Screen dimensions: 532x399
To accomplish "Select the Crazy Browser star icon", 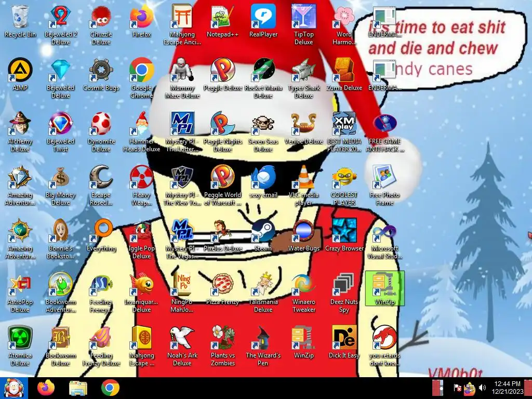I will tap(344, 235).
